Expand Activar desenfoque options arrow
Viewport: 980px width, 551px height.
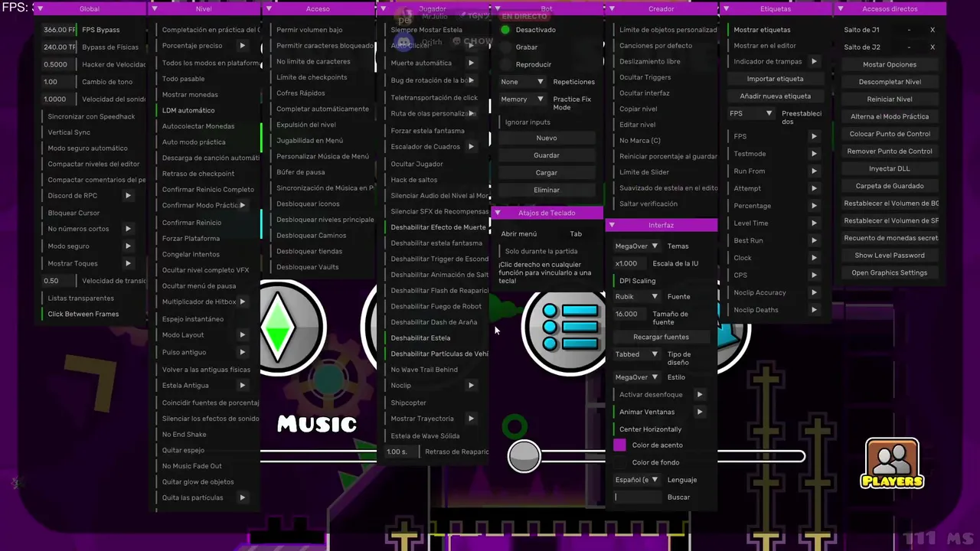pyautogui.click(x=700, y=395)
